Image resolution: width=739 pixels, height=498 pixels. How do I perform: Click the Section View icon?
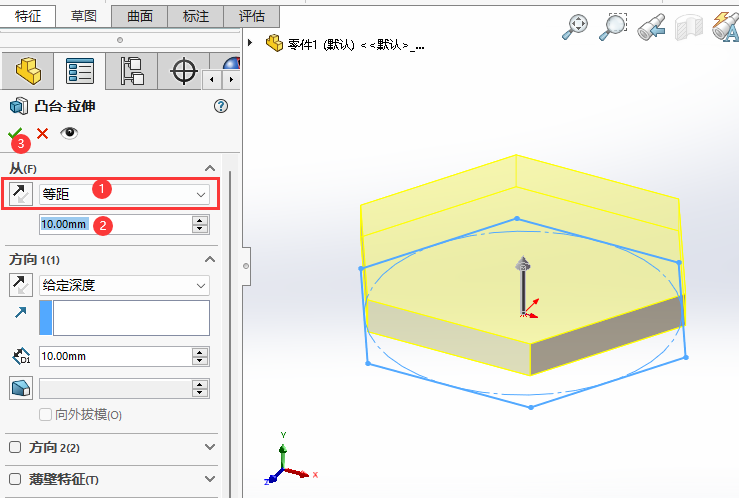click(689, 27)
